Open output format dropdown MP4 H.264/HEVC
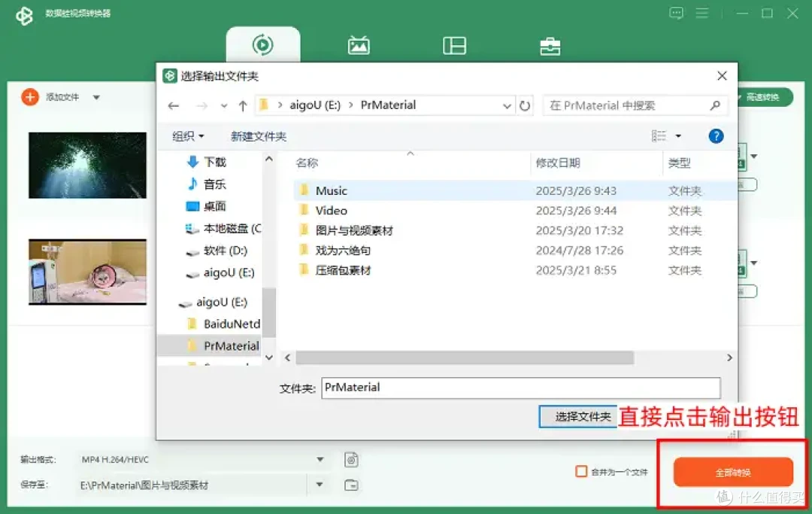This screenshot has height=514, width=812. tap(320, 460)
